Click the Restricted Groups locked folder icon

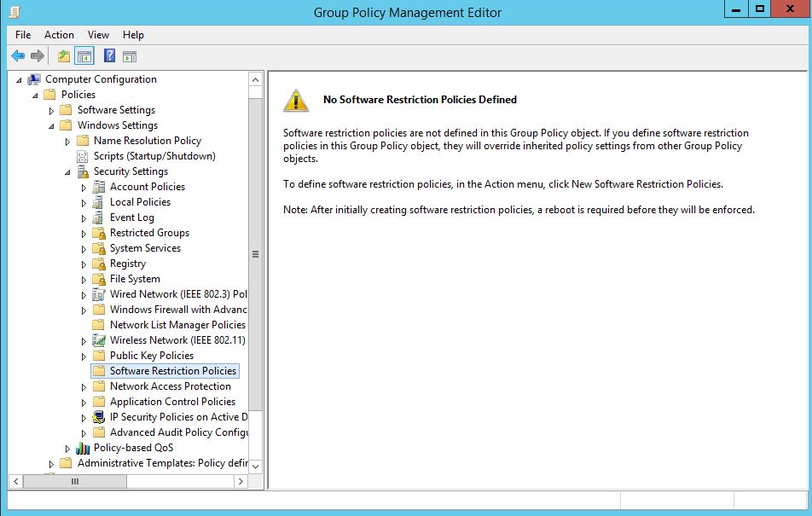pos(98,233)
